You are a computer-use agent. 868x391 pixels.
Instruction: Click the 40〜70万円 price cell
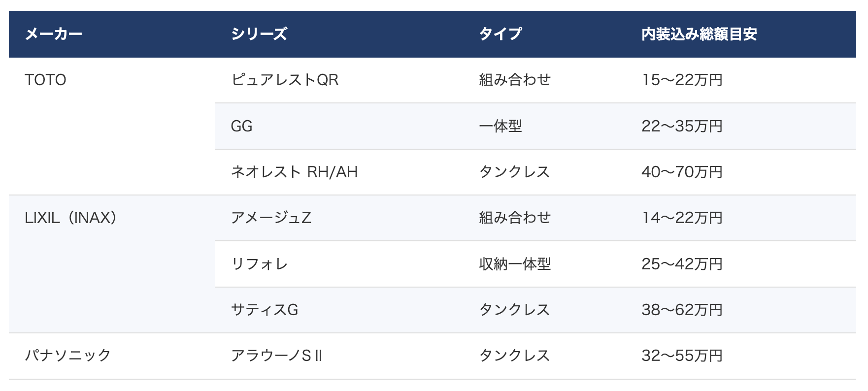682,172
